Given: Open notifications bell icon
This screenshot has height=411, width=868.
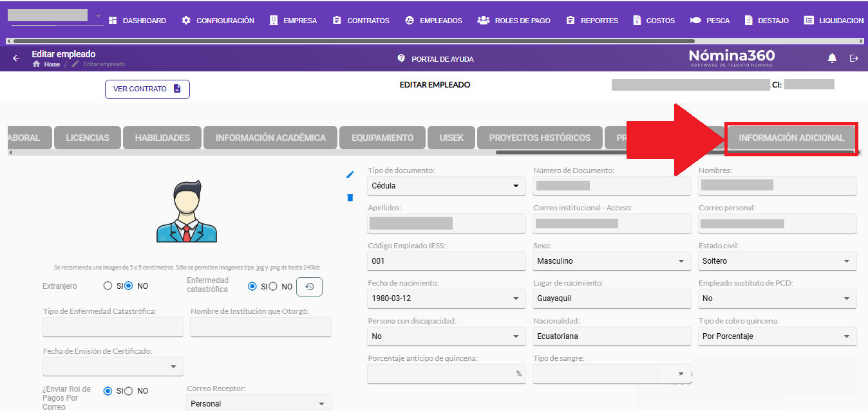Looking at the screenshot, I should [833, 59].
